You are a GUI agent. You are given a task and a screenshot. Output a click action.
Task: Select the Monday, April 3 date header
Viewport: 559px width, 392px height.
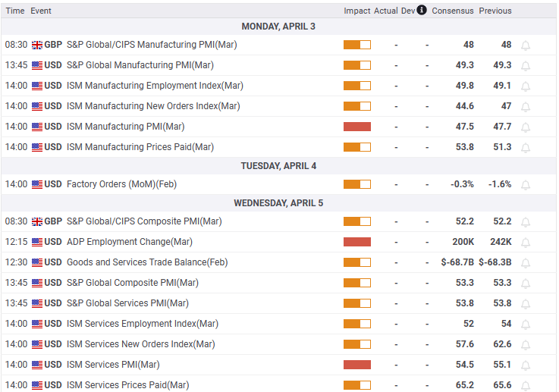pos(278,27)
